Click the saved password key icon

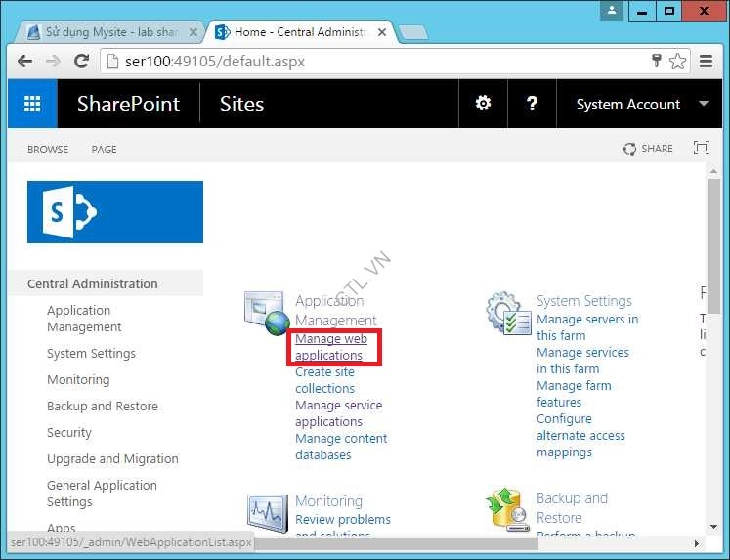coord(657,61)
